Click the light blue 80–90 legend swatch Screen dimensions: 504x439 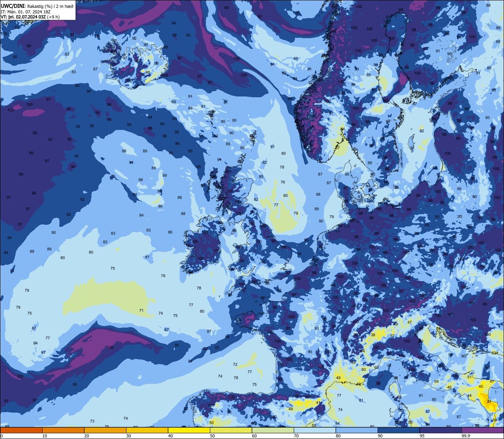tap(357, 430)
